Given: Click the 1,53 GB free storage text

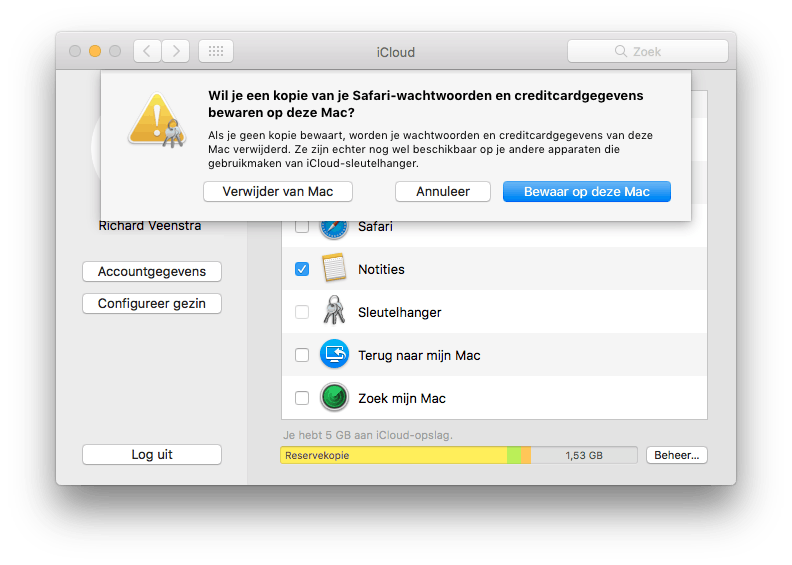Looking at the screenshot, I should (584, 455).
